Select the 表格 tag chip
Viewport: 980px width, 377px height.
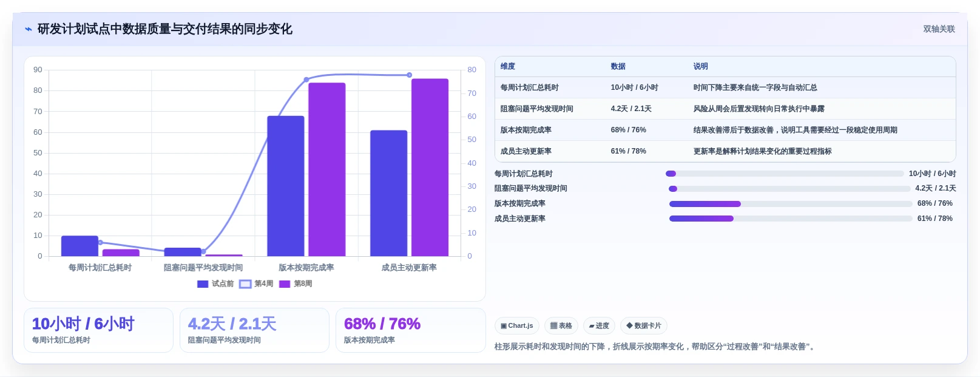tap(561, 326)
